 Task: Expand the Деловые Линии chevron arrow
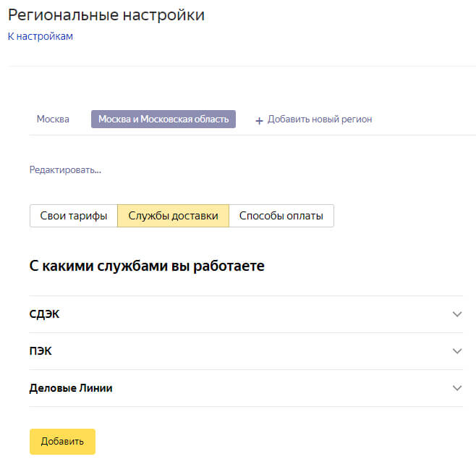(x=456, y=388)
